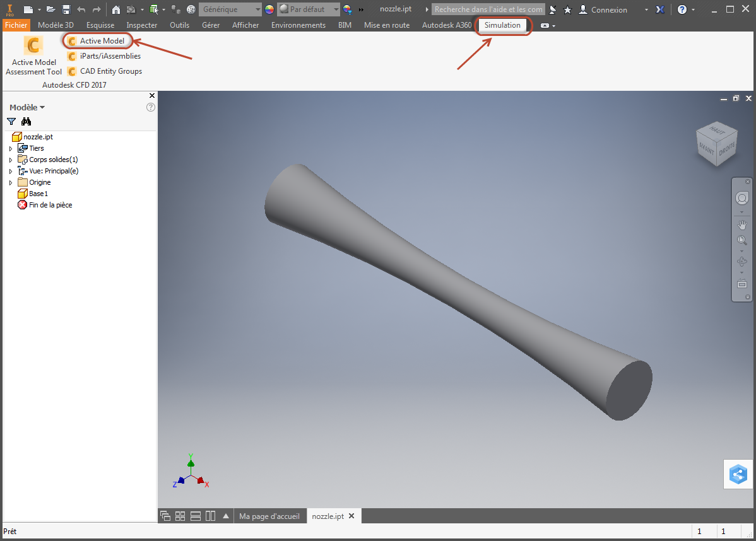Click the Communication Center satellite icon
Image resolution: width=756 pixels, height=541 pixels.
coord(553,9)
